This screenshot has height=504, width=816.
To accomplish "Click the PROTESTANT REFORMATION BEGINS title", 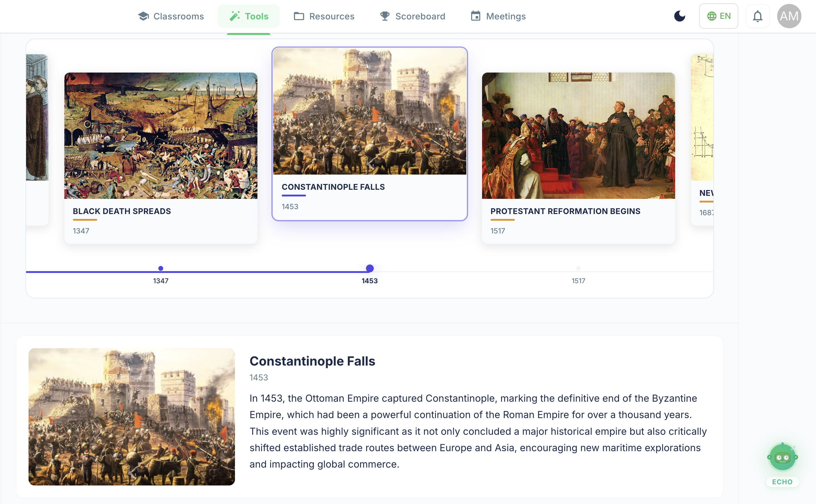I will click(x=565, y=211).
